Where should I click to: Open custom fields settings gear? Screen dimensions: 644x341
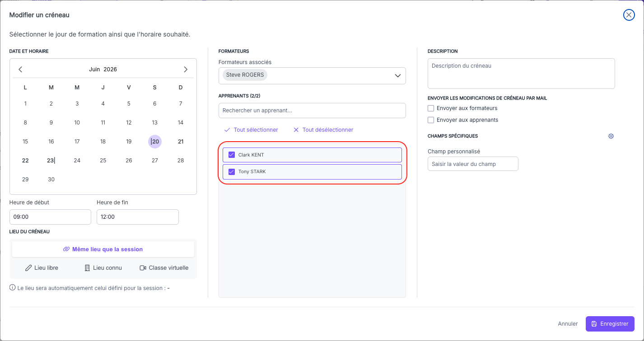coord(611,136)
